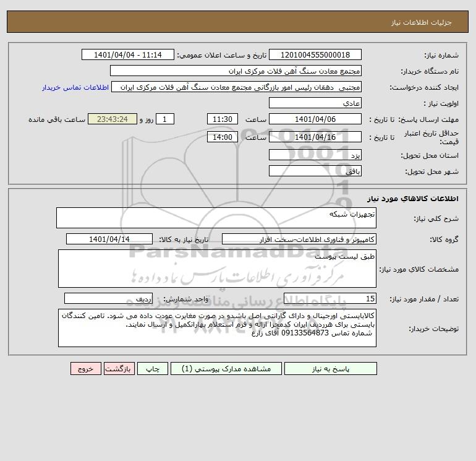Click the خروج exit button

pos(85,369)
